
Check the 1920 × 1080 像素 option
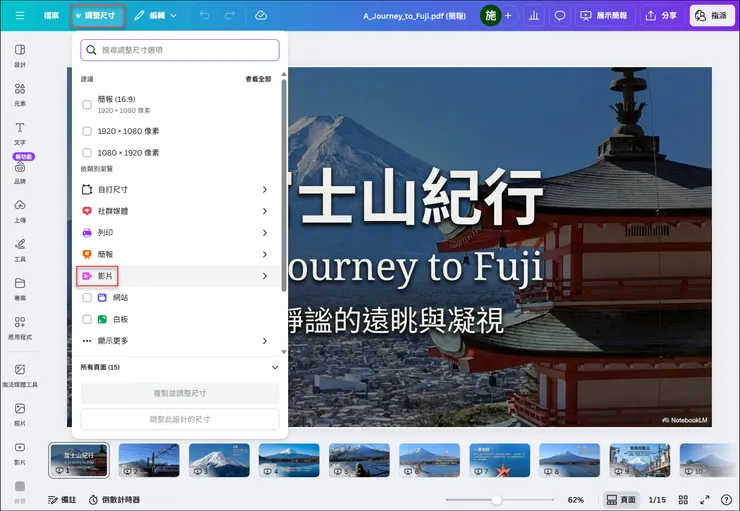click(x=87, y=131)
